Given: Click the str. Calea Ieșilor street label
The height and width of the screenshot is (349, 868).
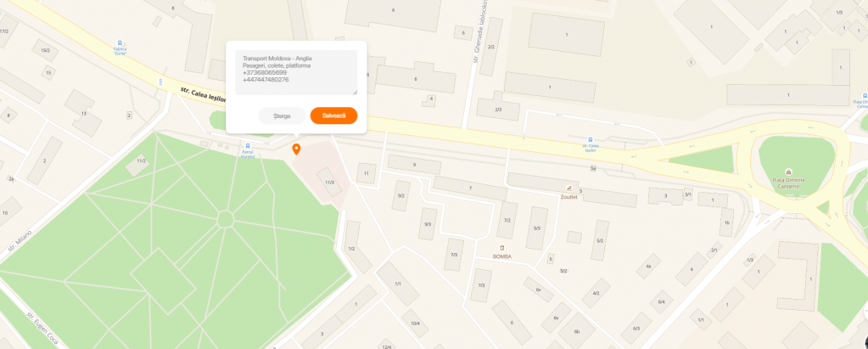Looking at the screenshot, I should tap(203, 94).
